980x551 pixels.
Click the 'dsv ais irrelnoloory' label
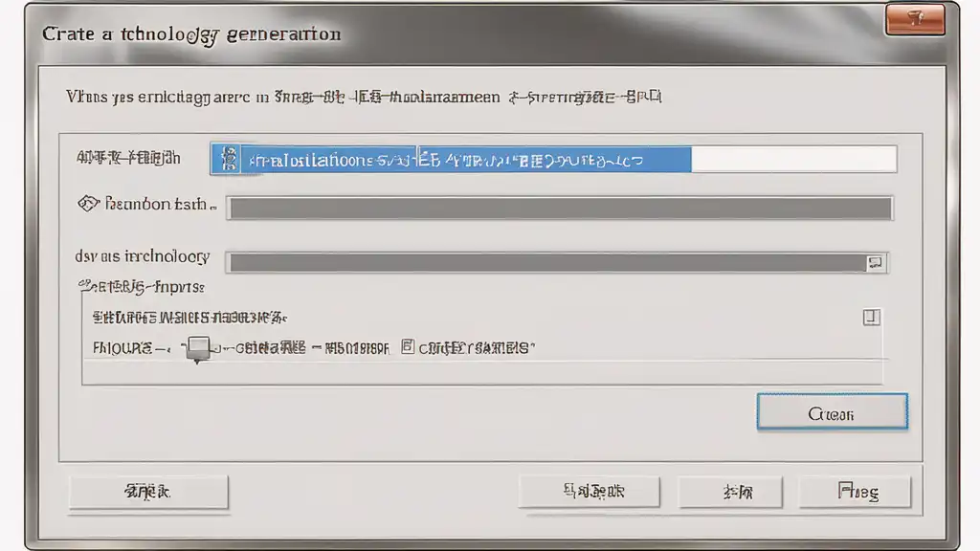tap(142, 256)
